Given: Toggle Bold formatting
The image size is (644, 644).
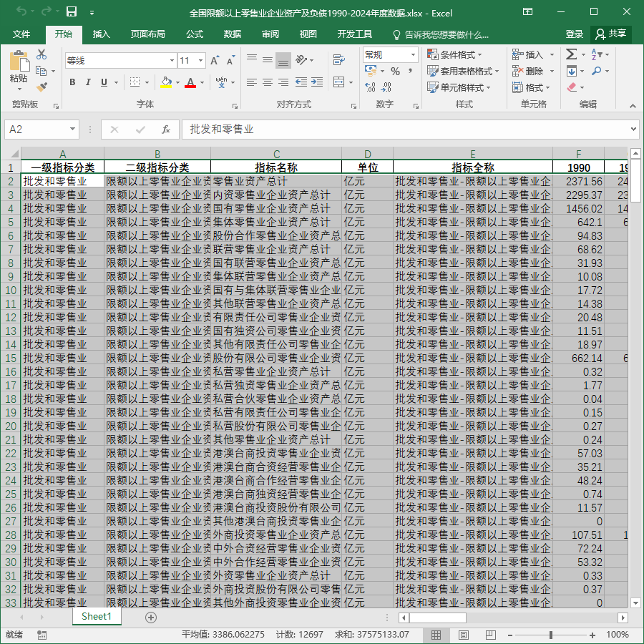Looking at the screenshot, I should (72, 82).
